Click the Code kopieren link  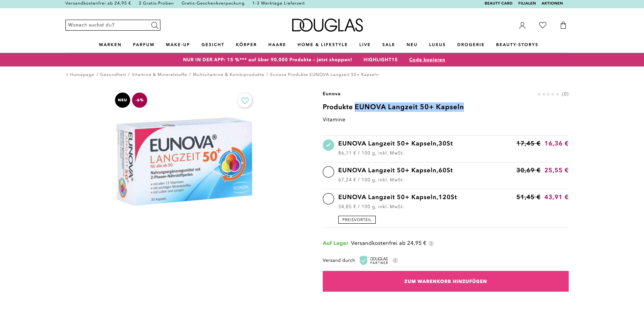click(427, 60)
